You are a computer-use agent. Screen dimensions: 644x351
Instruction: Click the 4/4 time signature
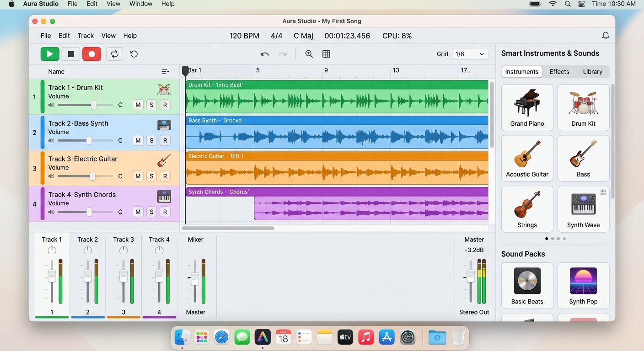coord(277,36)
